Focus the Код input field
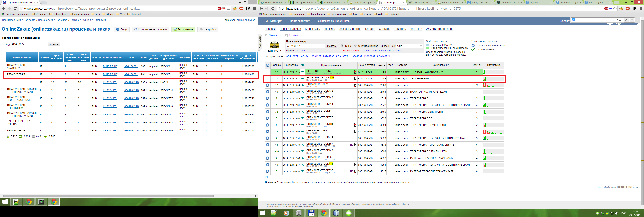The width and height of the screenshot is (644, 217). [x=29, y=44]
